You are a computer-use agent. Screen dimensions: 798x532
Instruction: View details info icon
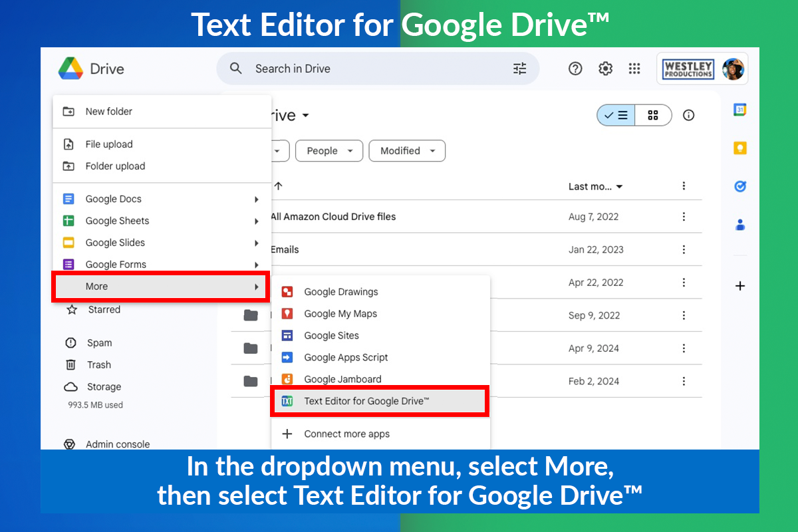(x=689, y=115)
